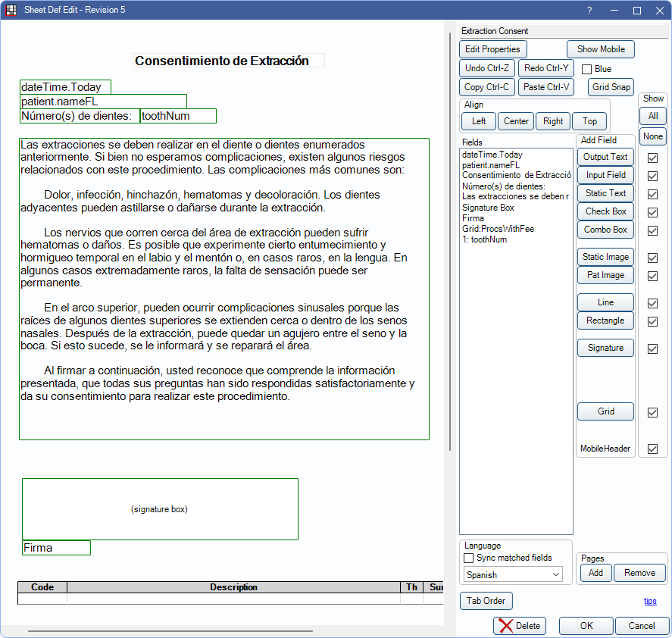
Task: Toggle the show checkbox beside Grid
Action: click(x=652, y=412)
